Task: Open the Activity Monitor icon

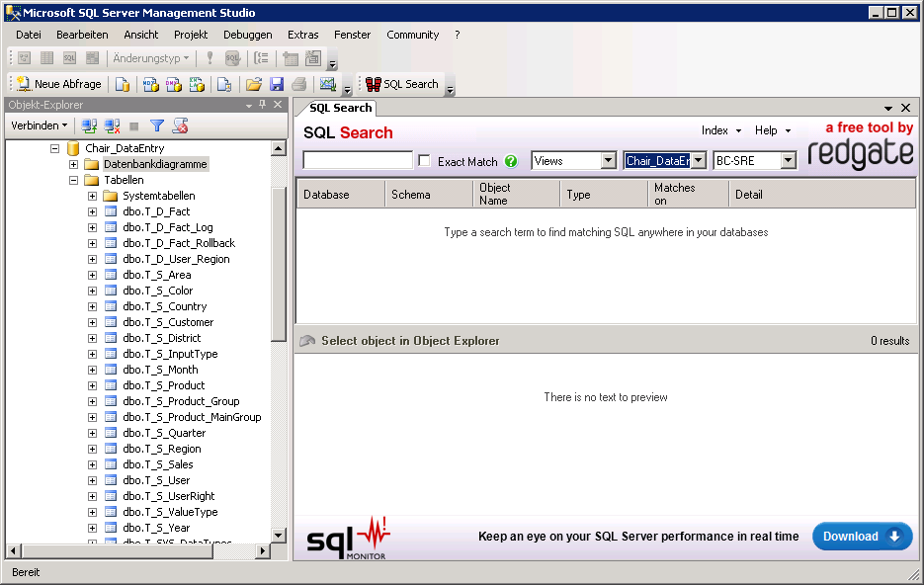Action: (328, 84)
